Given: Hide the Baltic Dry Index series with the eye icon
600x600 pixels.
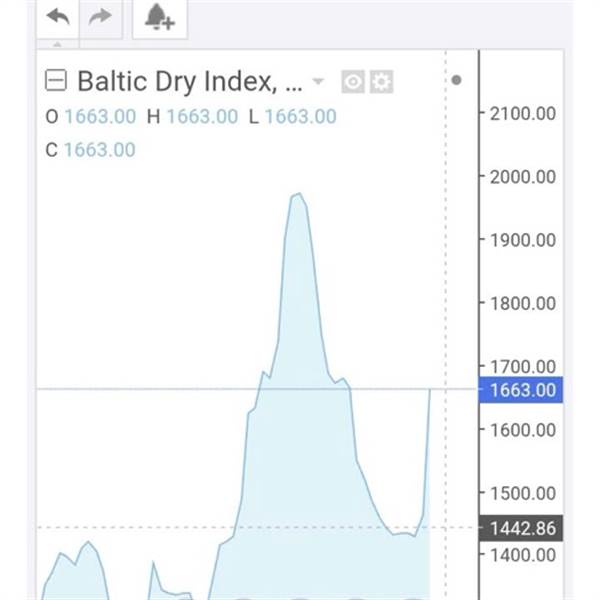Looking at the screenshot, I should point(353,82).
